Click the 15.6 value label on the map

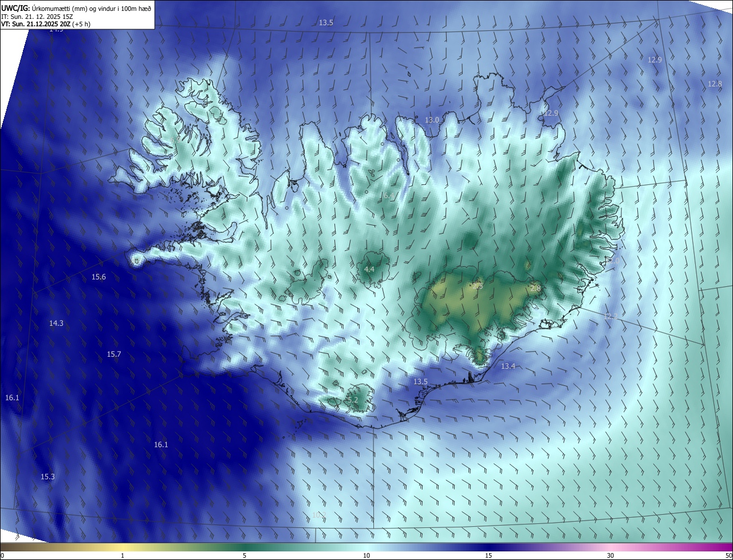98,277
